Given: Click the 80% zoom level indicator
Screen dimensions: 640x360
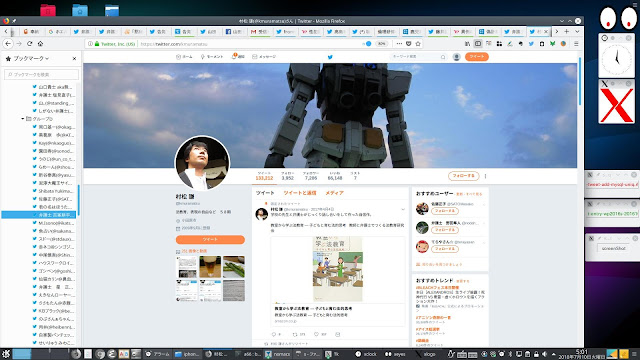Looking at the screenshot, I should coord(381,44).
